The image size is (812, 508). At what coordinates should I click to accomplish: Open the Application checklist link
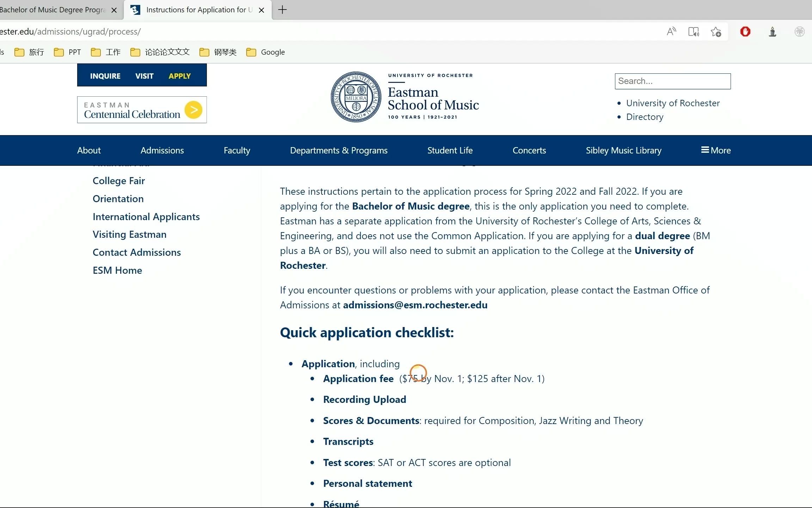tap(328, 364)
